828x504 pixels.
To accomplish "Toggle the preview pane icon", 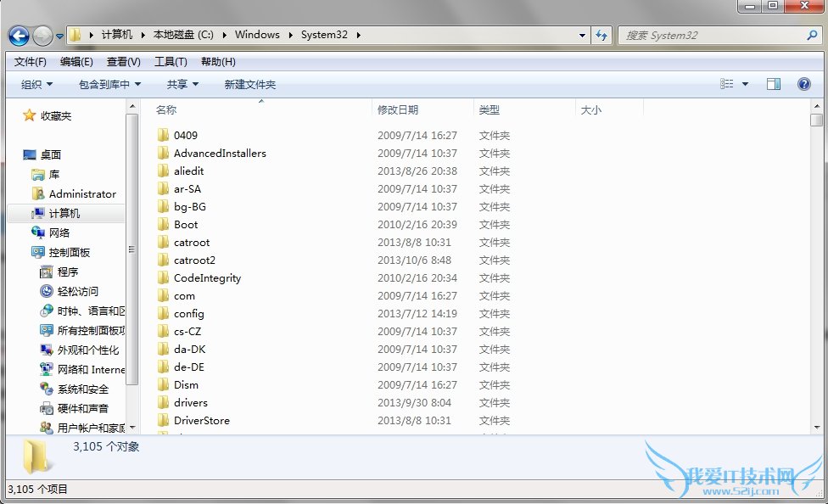I will click(774, 84).
